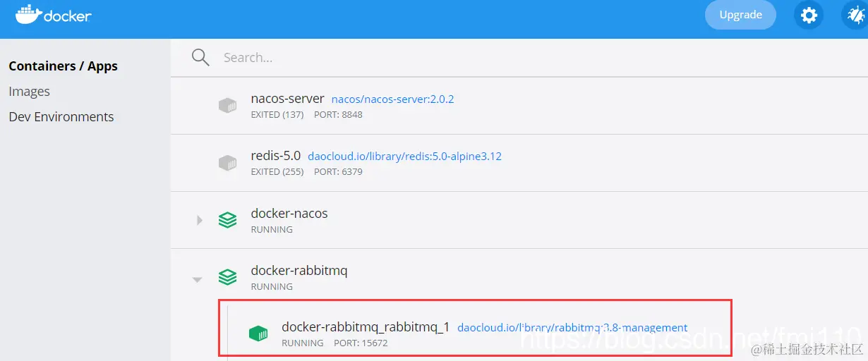Select the docker-rabbitmq app name

click(299, 271)
